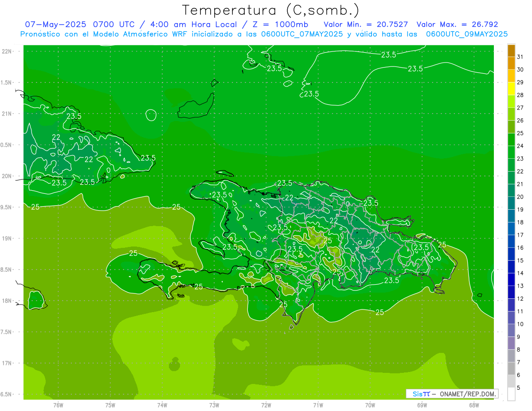The width and height of the screenshot is (532, 411).
Task: Click the 68W longitude axis label
Action: coord(474,405)
